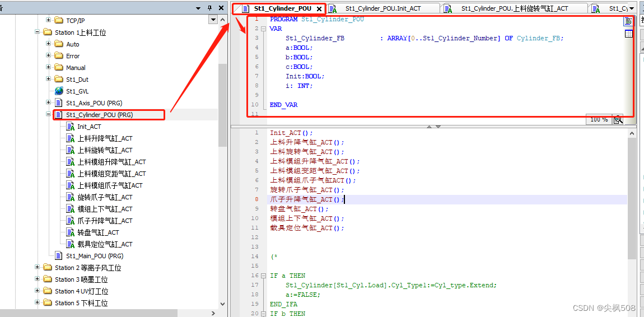This screenshot has height=317, width=644.
Task: Open 转盘气缸_ACT action icon
Action: 70,232
